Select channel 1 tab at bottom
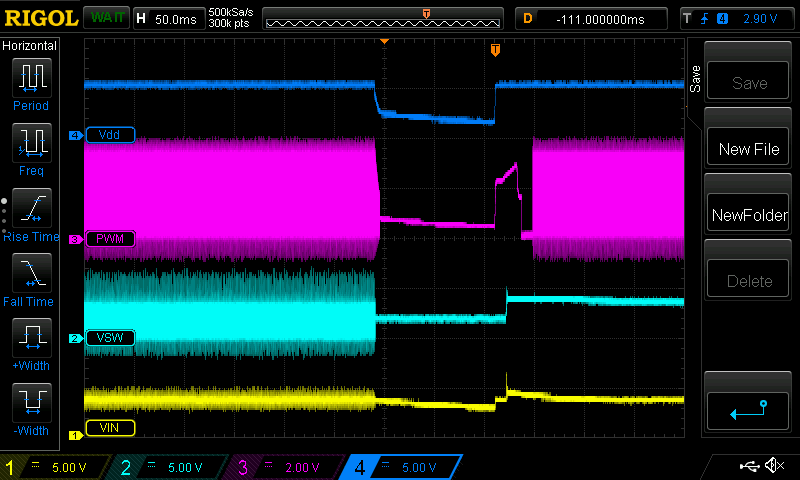 click(55, 467)
